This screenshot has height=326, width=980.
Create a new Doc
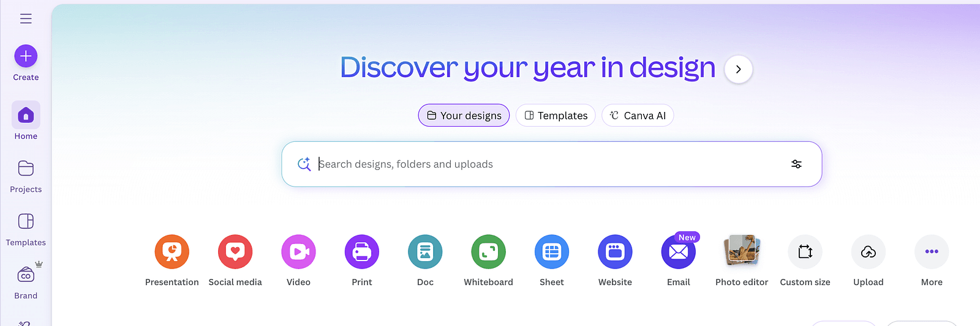click(x=425, y=252)
